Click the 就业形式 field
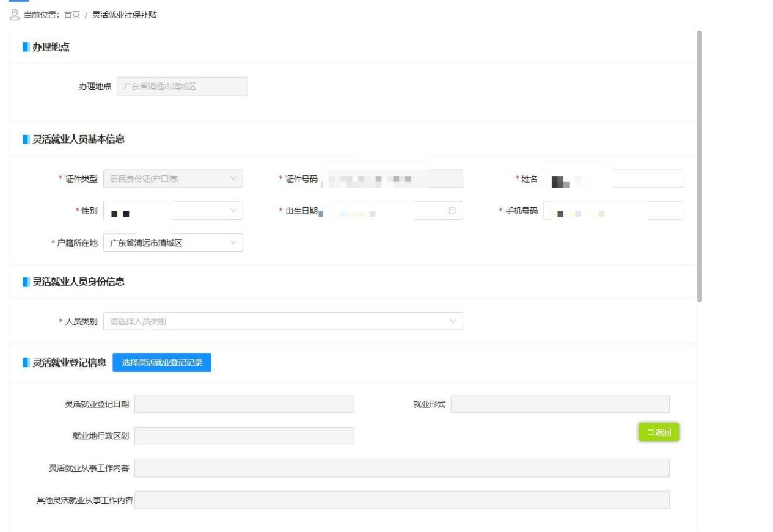 560,404
